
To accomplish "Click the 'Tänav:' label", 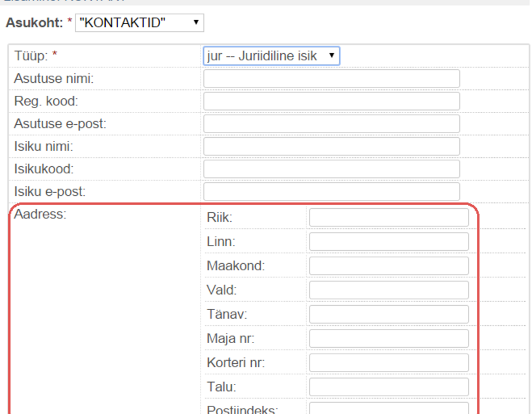I will pyautogui.click(x=227, y=314).
